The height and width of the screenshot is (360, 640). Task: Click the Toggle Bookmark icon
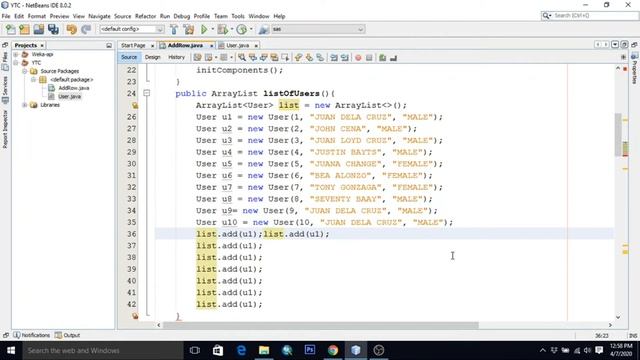click(x=320, y=58)
